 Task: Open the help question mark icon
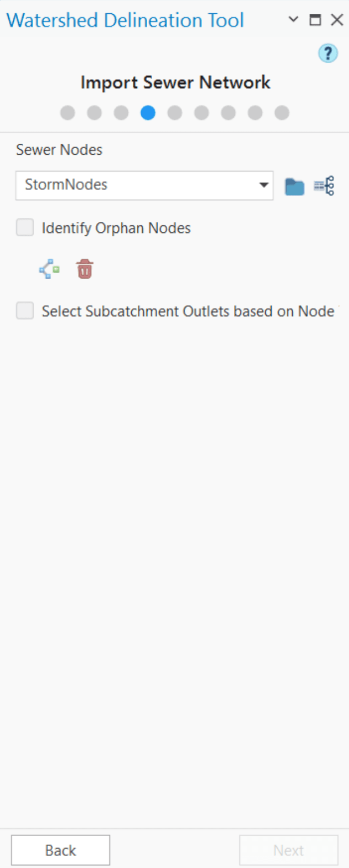click(x=328, y=53)
